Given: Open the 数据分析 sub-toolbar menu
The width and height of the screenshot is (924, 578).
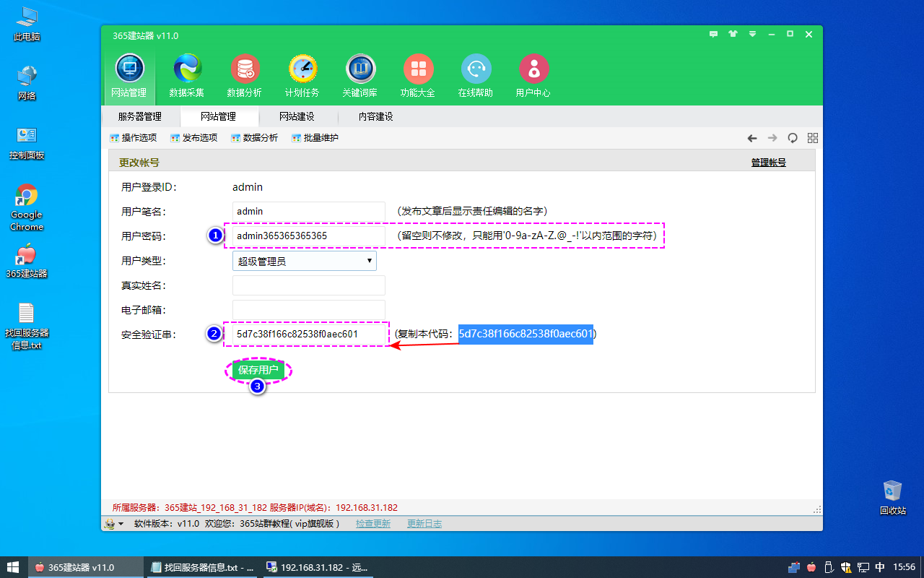Looking at the screenshot, I should point(254,138).
